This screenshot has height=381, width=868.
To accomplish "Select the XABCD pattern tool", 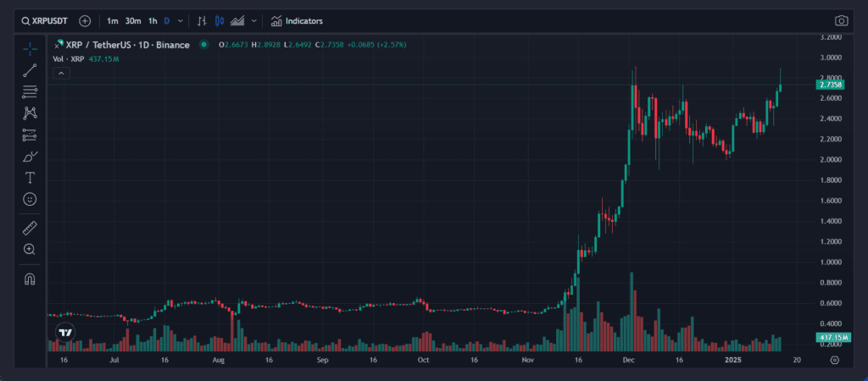I will (30, 113).
